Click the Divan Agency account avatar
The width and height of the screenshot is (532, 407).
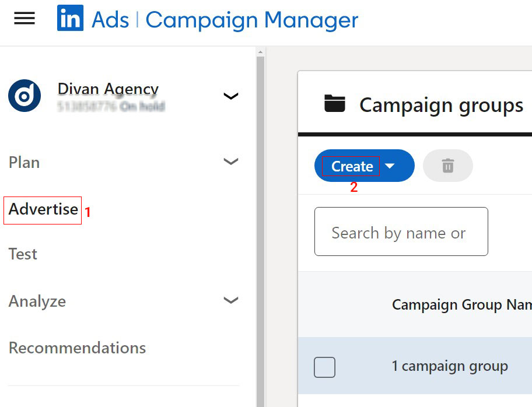[24, 96]
